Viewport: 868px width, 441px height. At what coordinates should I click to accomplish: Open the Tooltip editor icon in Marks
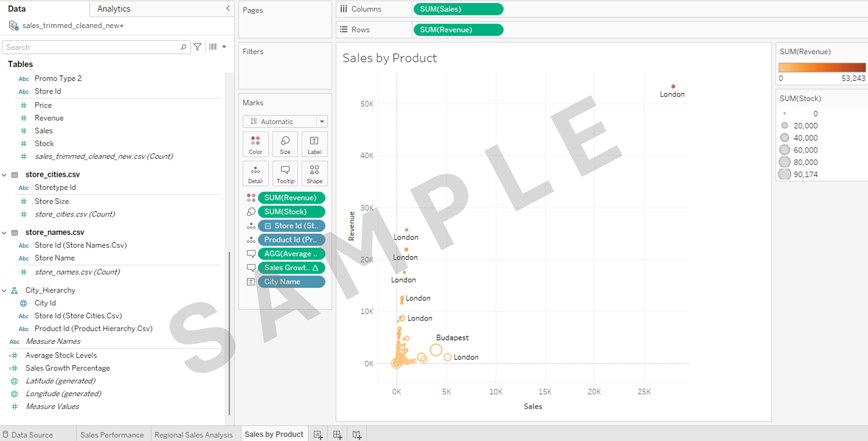(285, 173)
